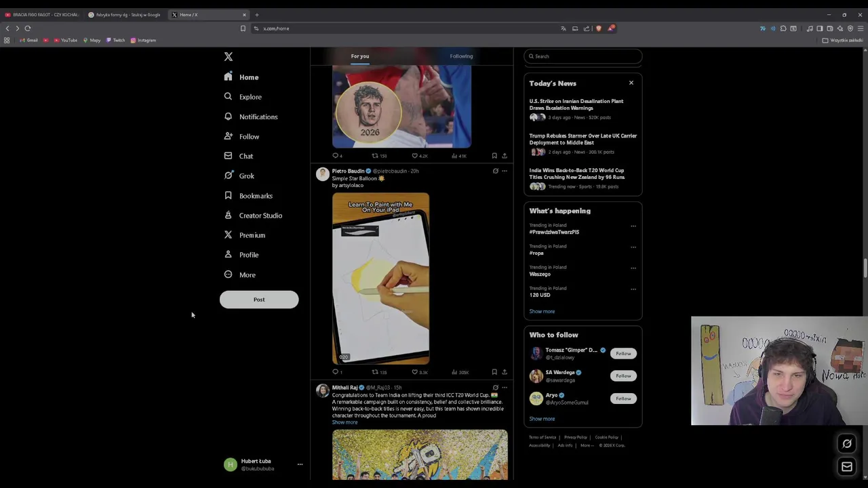Open the Twitch bookmark
The width and height of the screenshot is (868, 488).
click(115, 40)
